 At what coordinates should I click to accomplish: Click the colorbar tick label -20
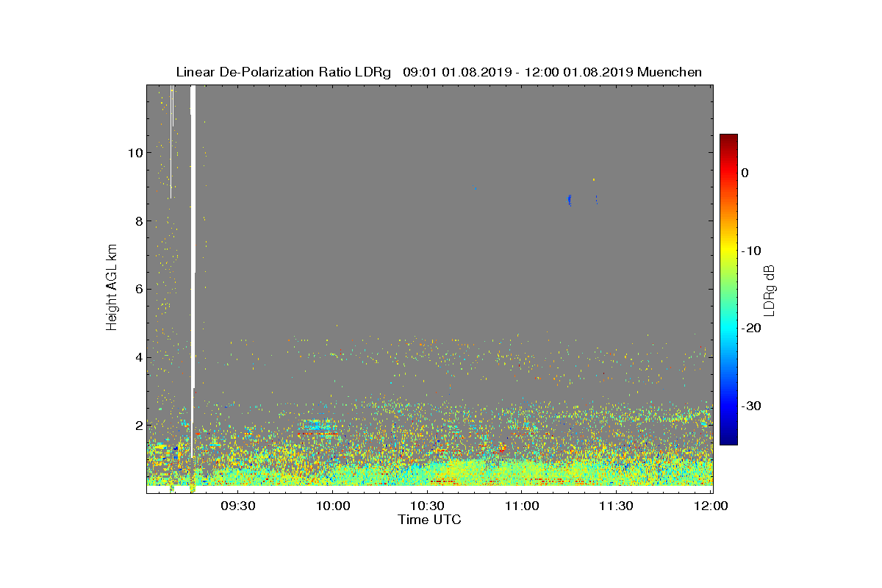click(x=751, y=329)
